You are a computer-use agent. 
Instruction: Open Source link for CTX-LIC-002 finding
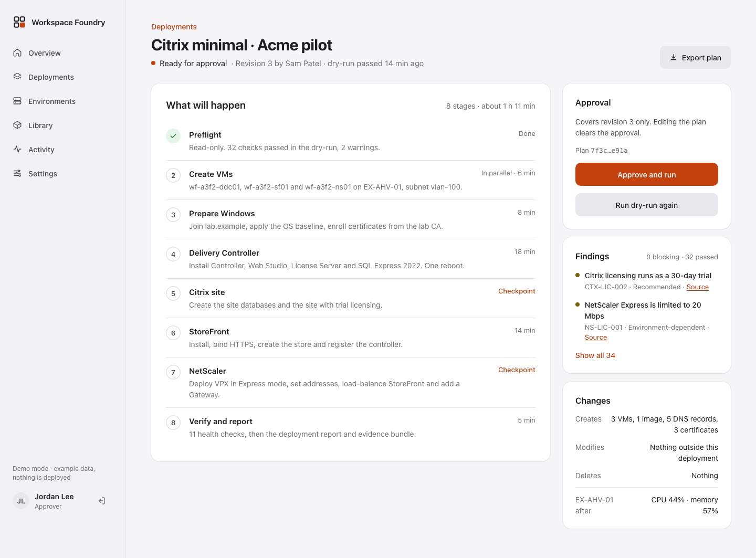click(x=698, y=287)
